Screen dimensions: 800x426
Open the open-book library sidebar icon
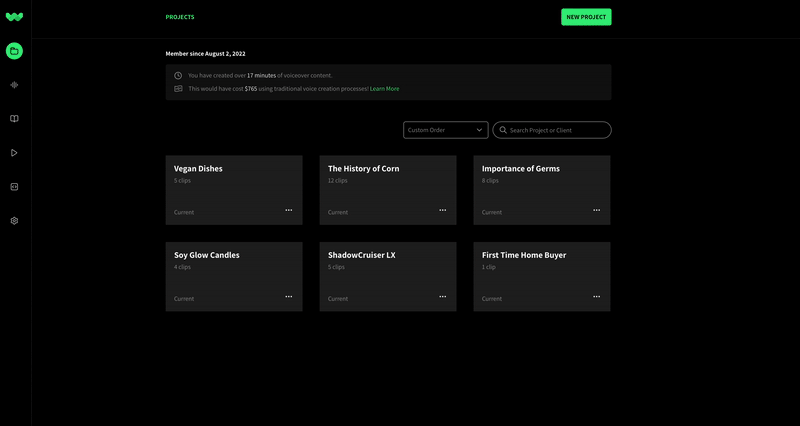pos(14,118)
